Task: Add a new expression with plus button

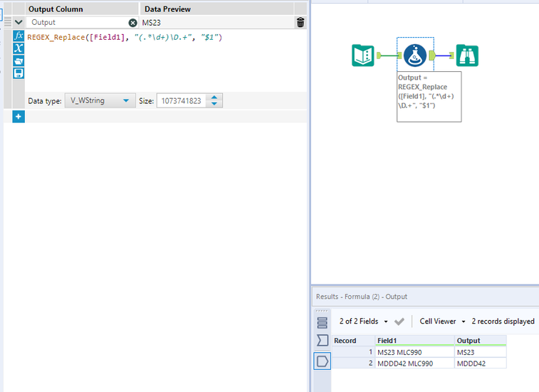Action: 19,117
